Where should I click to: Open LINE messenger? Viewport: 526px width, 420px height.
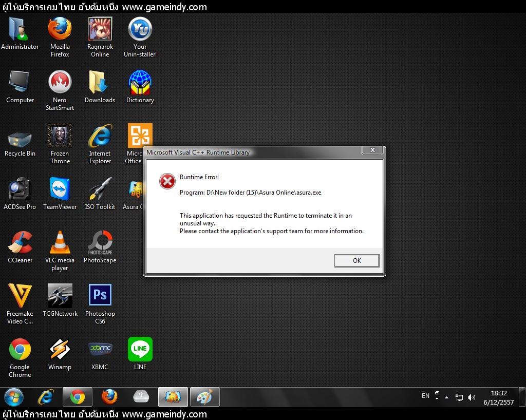point(140,354)
